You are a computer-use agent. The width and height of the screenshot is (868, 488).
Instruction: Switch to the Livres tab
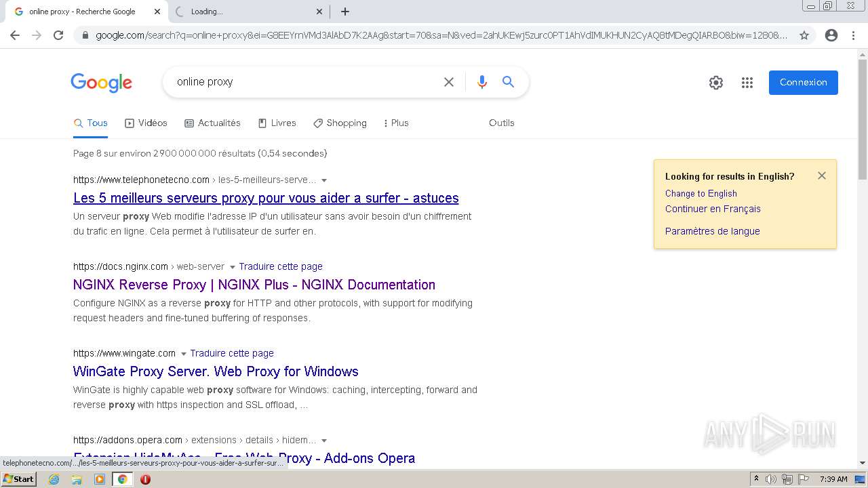[277, 123]
